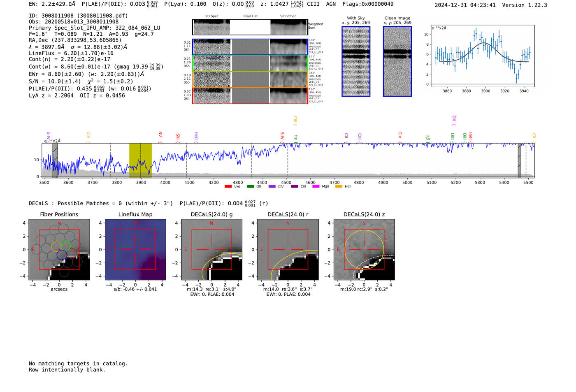Click the 's/b: -0.46 +/- 0.041' caption
The image size is (576, 392).
[135, 289]
